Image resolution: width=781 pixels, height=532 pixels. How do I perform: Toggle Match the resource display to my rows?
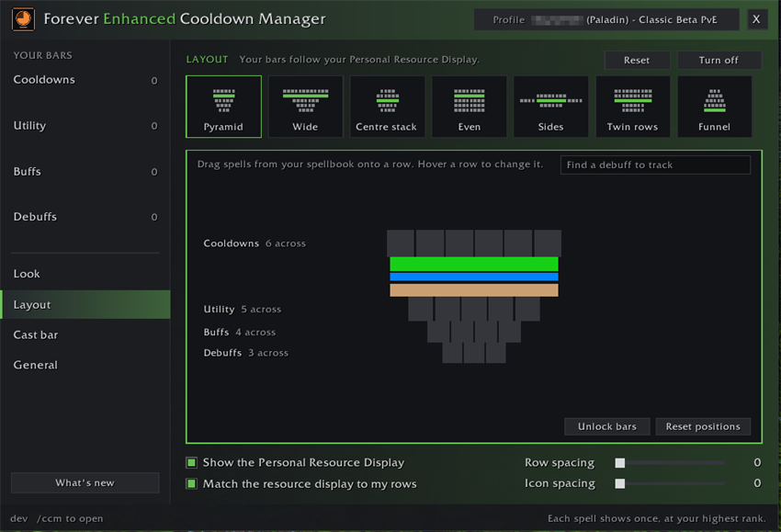[x=191, y=483]
